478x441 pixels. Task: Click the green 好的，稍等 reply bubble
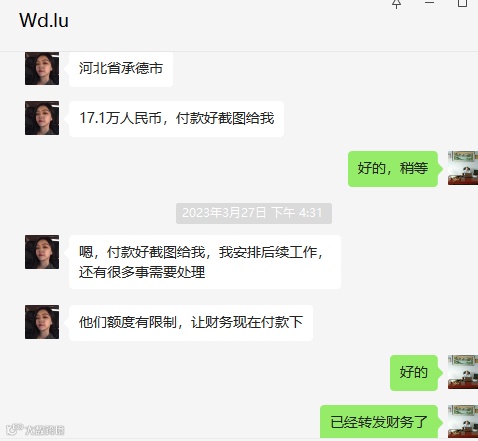click(393, 169)
